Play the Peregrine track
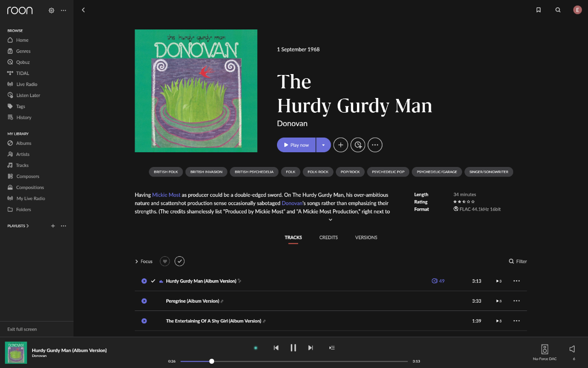 [x=144, y=301]
